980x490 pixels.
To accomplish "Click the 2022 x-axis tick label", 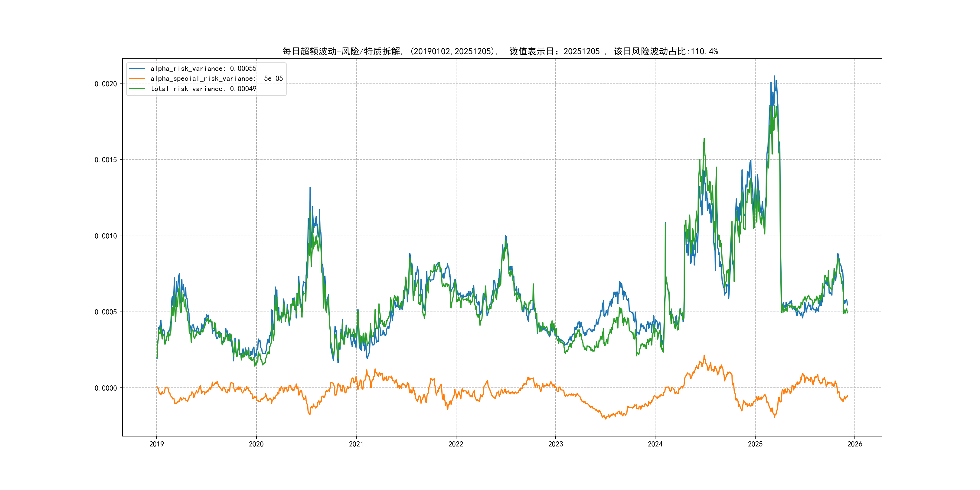I will (456, 444).
